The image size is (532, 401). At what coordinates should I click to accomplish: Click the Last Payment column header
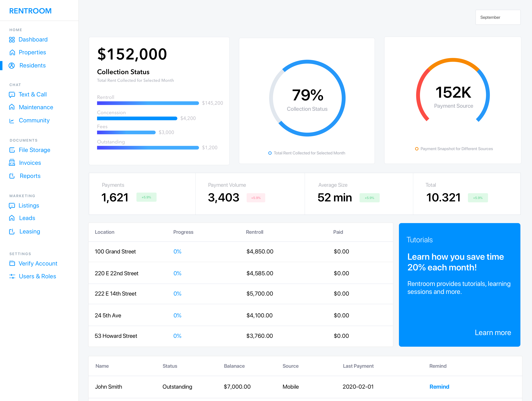click(x=358, y=366)
